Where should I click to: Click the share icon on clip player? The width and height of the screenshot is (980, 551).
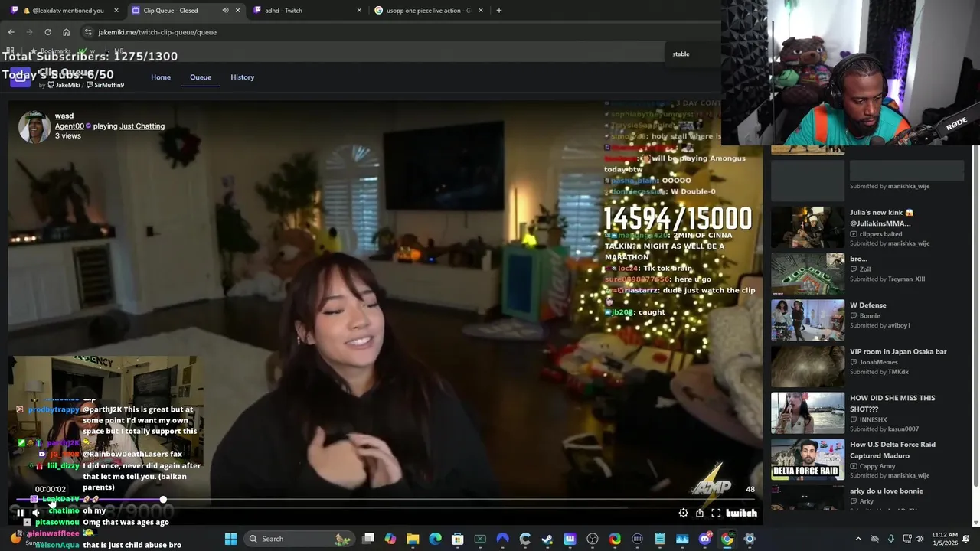click(699, 513)
